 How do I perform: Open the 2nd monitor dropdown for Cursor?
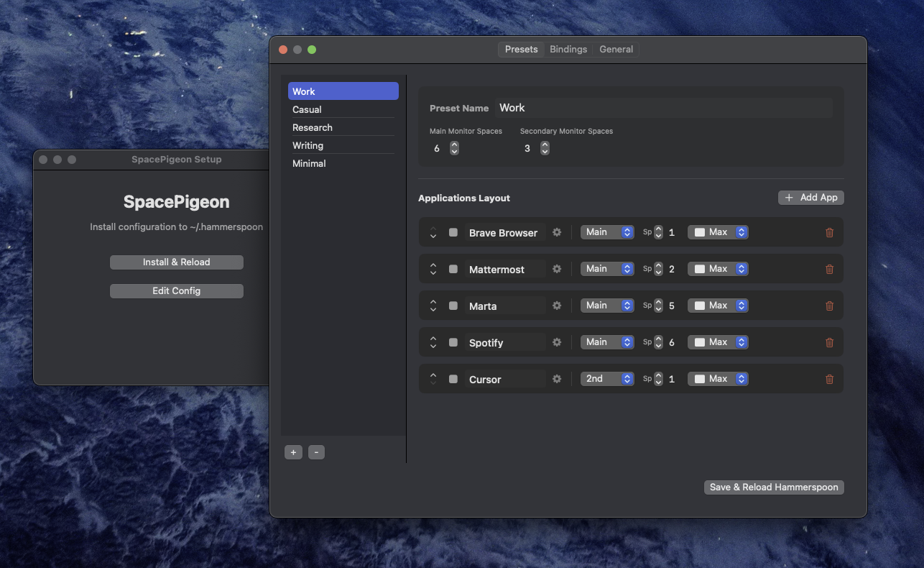[607, 378]
